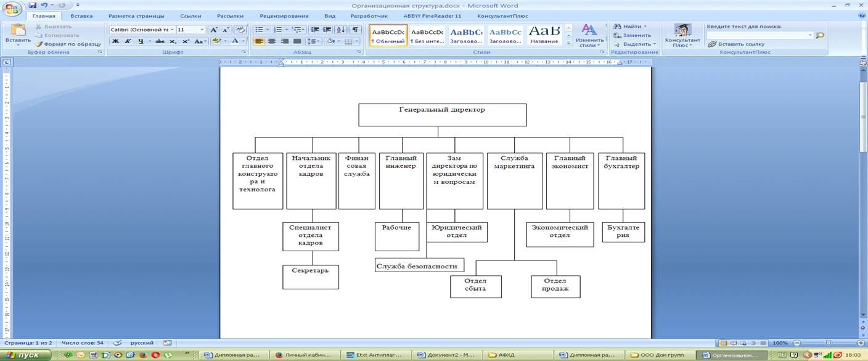Toggle italic (К) formatting
Image resolution: width=868 pixels, height=361 pixels.
click(128, 41)
